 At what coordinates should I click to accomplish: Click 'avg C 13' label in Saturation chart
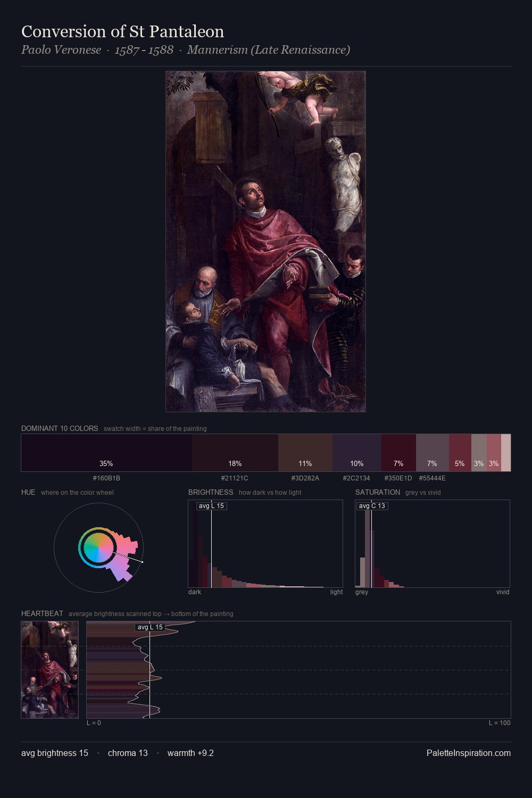click(372, 506)
